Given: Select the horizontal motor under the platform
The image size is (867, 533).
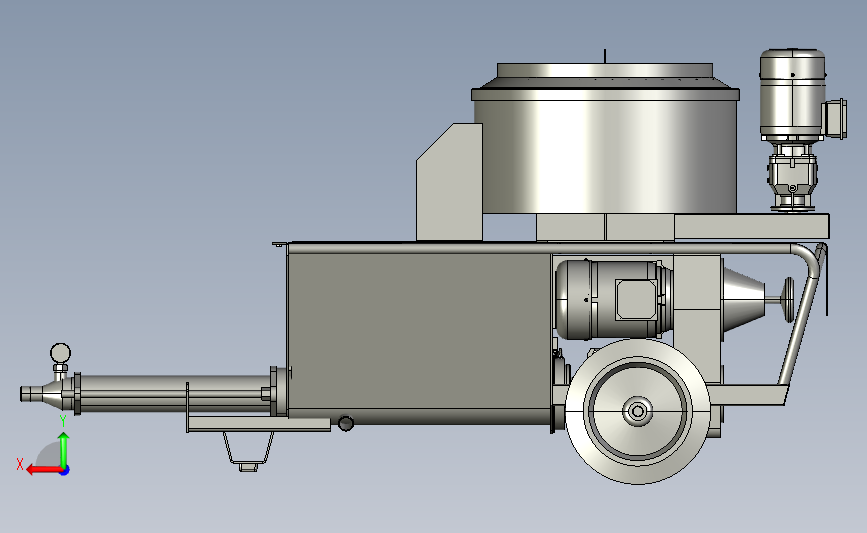Looking at the screenshot, I should (613, 299).
